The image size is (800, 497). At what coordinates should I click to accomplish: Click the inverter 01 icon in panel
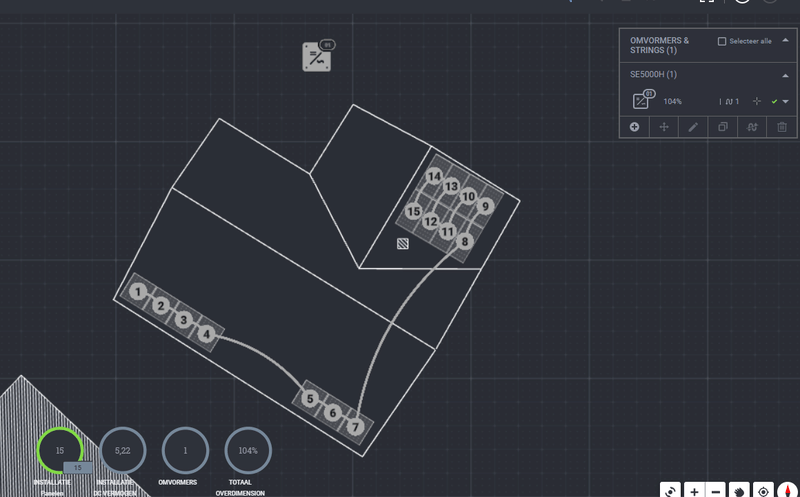click(x=642, y=100)
